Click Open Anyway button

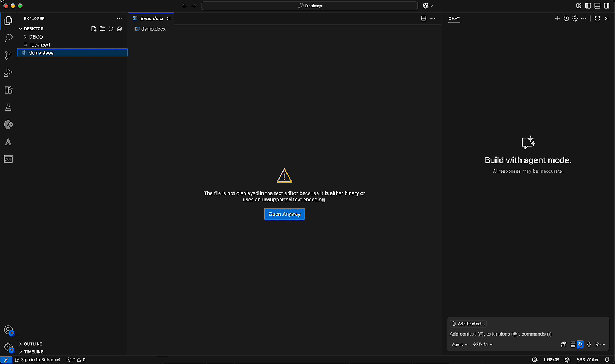(x=284, y=214)
